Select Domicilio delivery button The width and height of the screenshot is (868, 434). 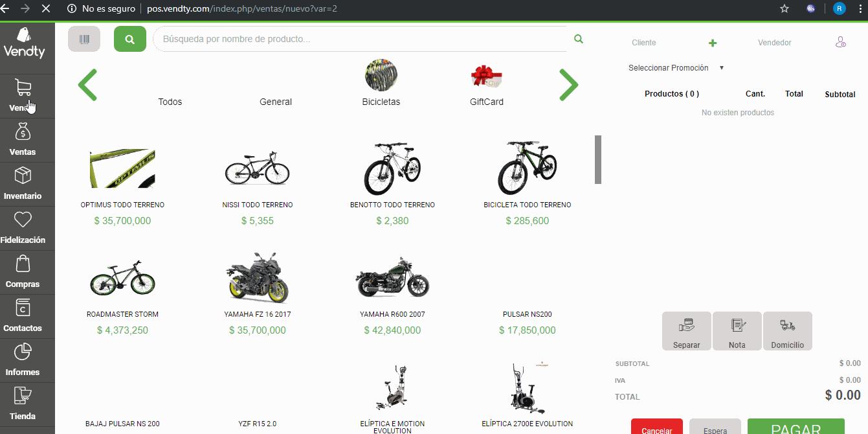coord(788,331)
